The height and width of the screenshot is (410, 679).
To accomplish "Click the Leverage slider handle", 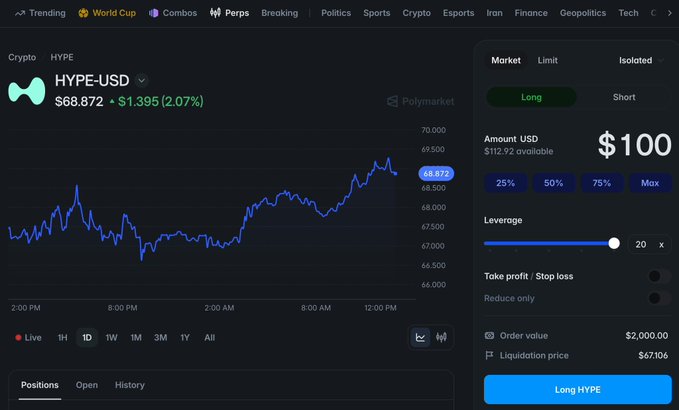I will pos(614,243).
